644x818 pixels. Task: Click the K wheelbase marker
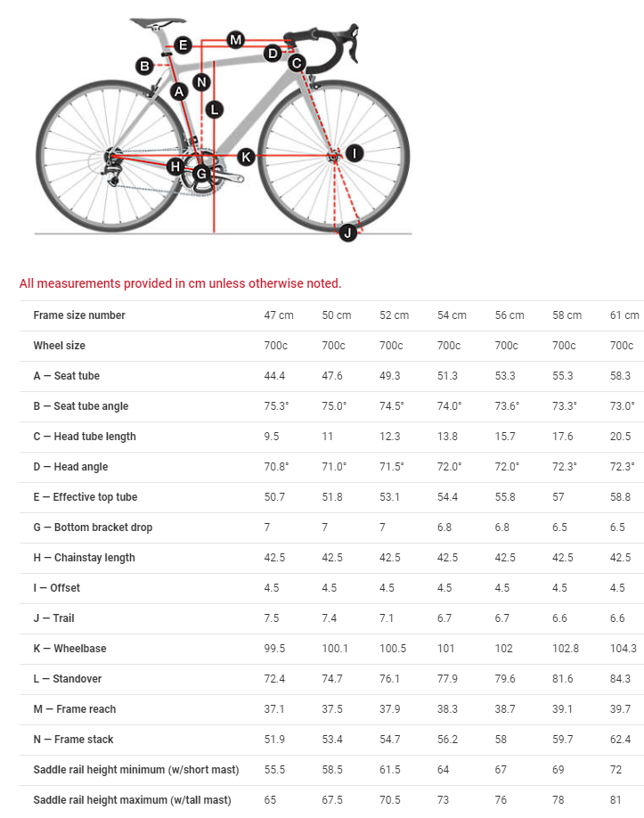click(247, 157)
